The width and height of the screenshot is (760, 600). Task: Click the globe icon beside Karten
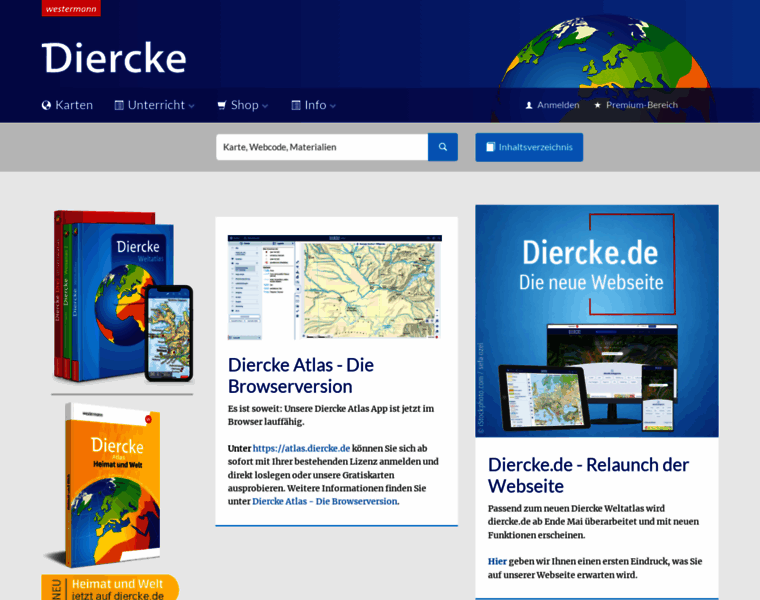click(x=46, y=105)
